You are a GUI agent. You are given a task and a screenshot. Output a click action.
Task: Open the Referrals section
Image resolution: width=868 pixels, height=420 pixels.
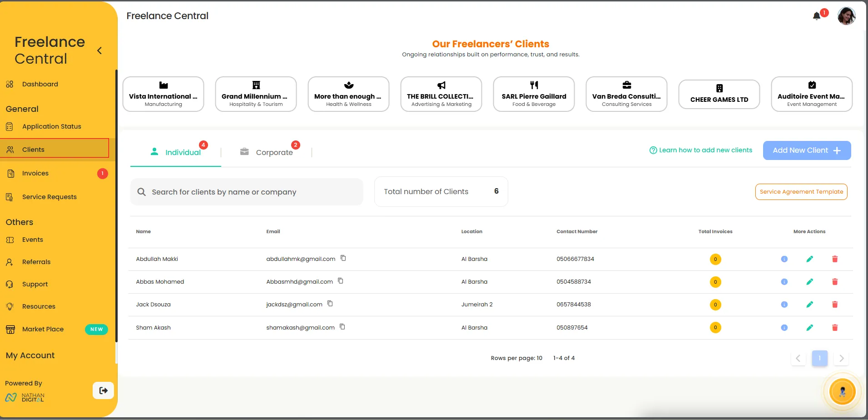pyautogui.click(x=36, y=262)
